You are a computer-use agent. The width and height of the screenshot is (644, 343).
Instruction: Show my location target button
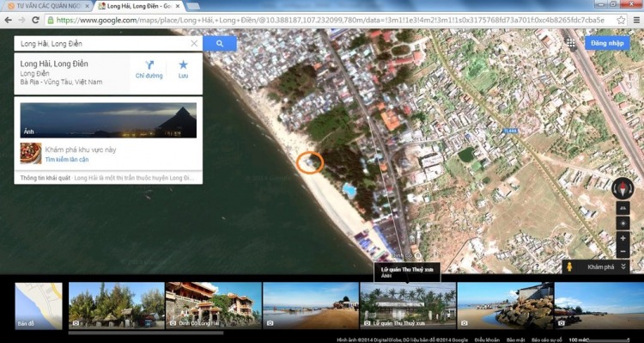[x=623, y=224]
